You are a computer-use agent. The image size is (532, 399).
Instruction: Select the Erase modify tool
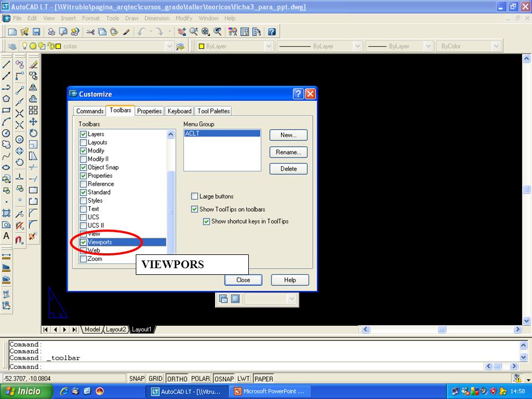tap(33, 64)
